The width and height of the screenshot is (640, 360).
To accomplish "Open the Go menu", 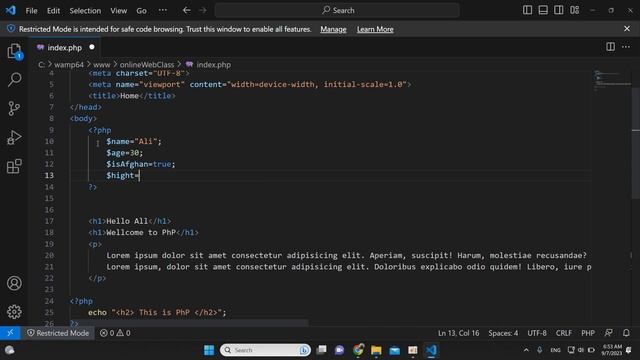I will coord(141,11).
